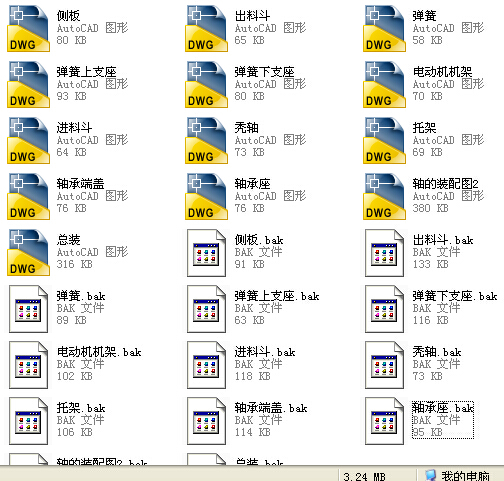The image size is (504, 481).
Task: Select the 托架 DWG drawing icon
Action: [384, 140]
